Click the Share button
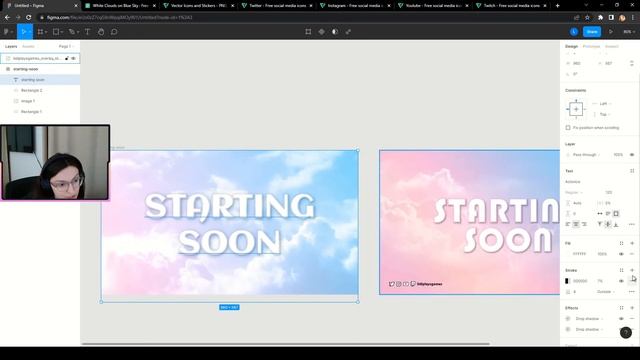This screenshot has height=360, width=640. click(x=592, y=32)
